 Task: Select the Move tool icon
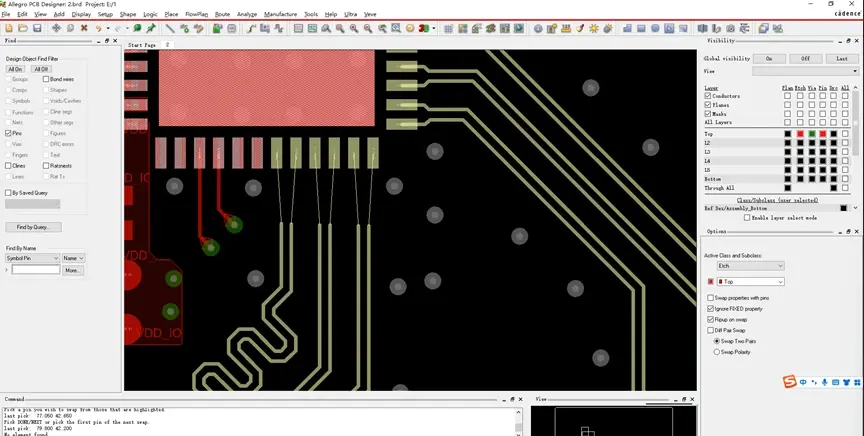[56, 28]
